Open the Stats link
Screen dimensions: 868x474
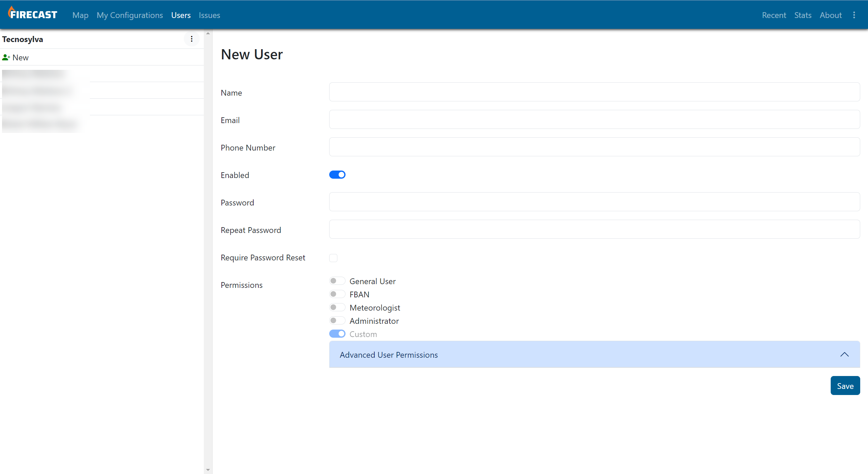pos(803,15)
